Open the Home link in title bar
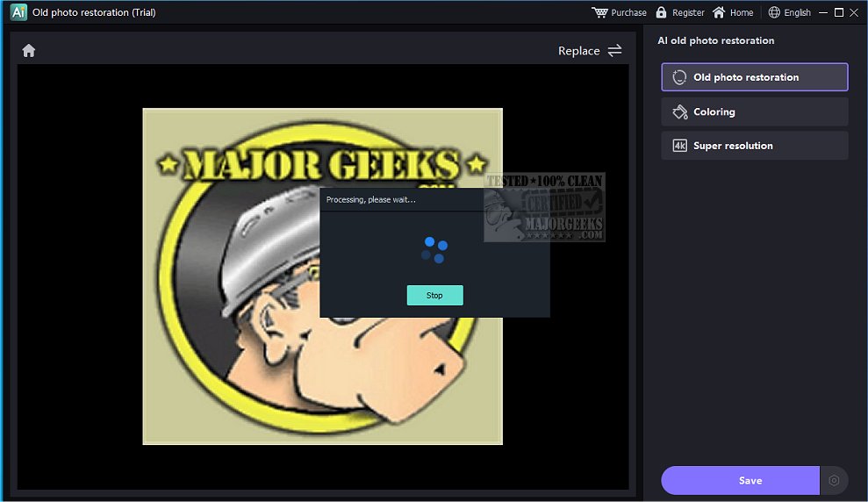Viewport: 868px width, 502px height. point(742,13)
